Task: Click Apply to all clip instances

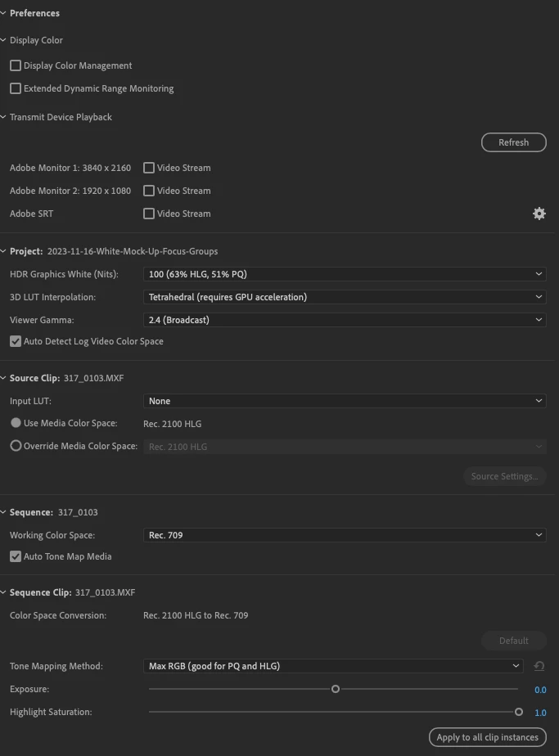Action: coord(487,737)
